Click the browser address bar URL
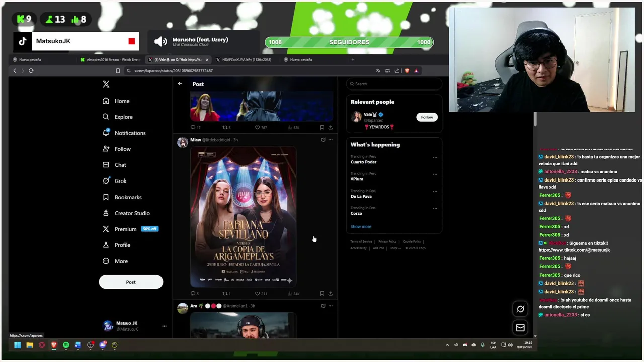 click(x=174, y=71)
